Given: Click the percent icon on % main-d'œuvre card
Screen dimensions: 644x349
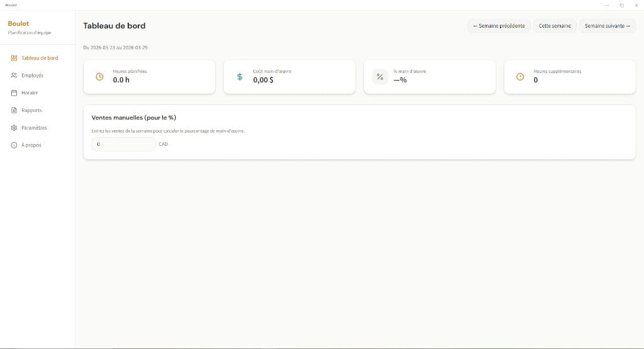Looking at the screenshot, I should tap(379, 77).
